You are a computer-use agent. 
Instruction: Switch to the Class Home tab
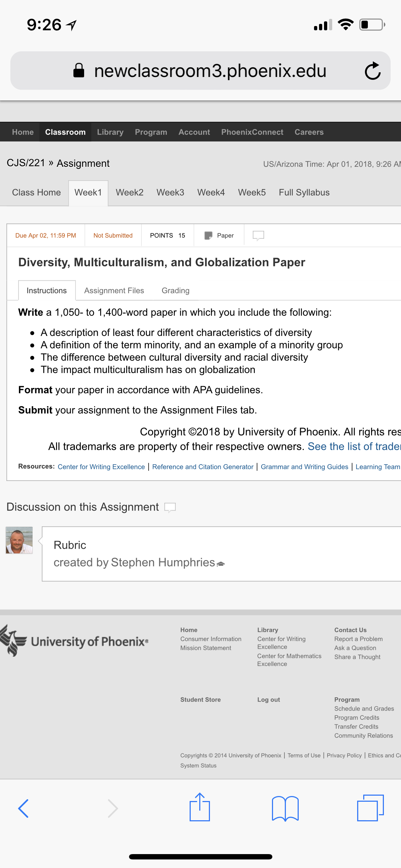[x=36, y=192]
